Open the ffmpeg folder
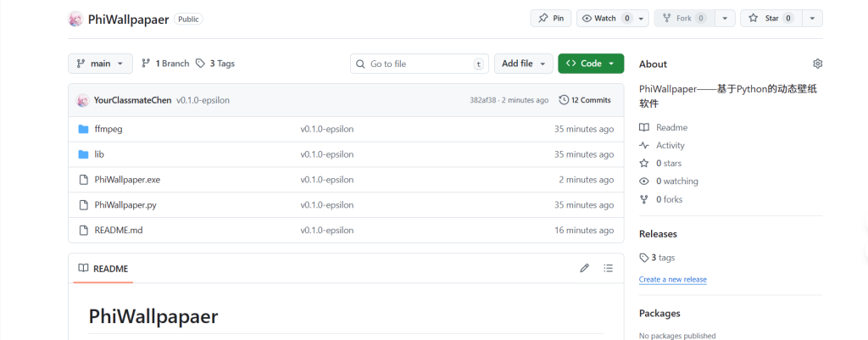 pyautogui.click(x=108, y=129)
